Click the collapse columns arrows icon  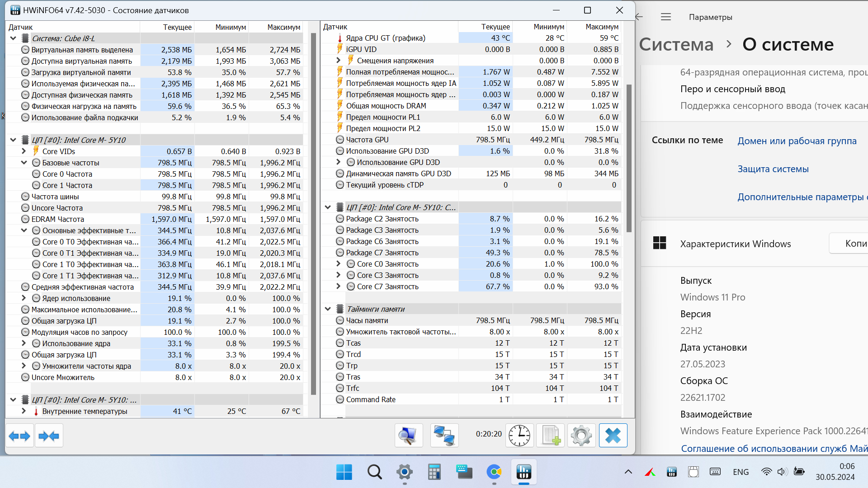click(x=49, y=436)
